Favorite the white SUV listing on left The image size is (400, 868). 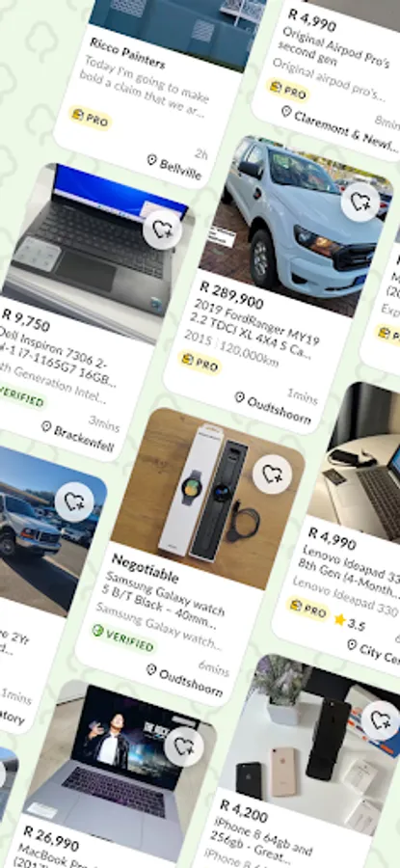coord(74,502)
